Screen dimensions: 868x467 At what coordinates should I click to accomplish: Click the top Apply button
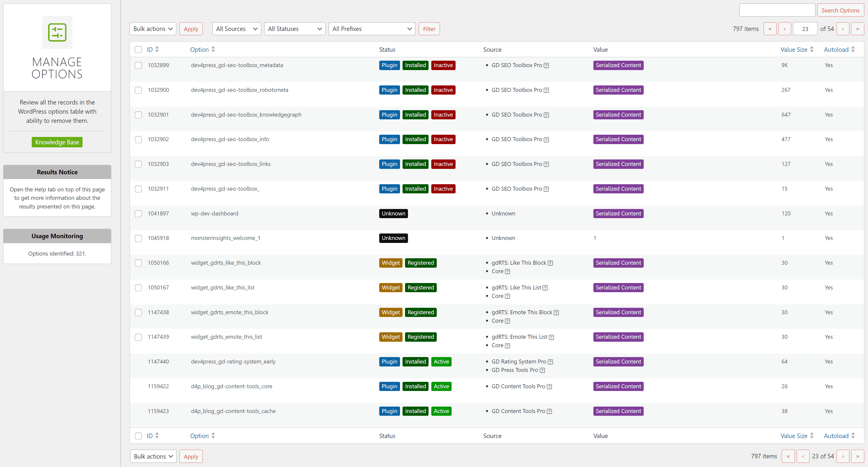[x=191, y=29]
